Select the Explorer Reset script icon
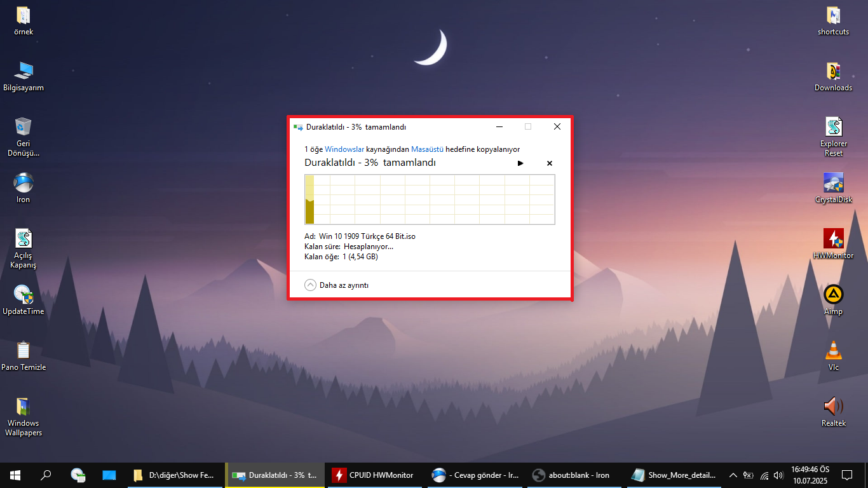This screenshot has height=488, width=868. pos(834,137)
